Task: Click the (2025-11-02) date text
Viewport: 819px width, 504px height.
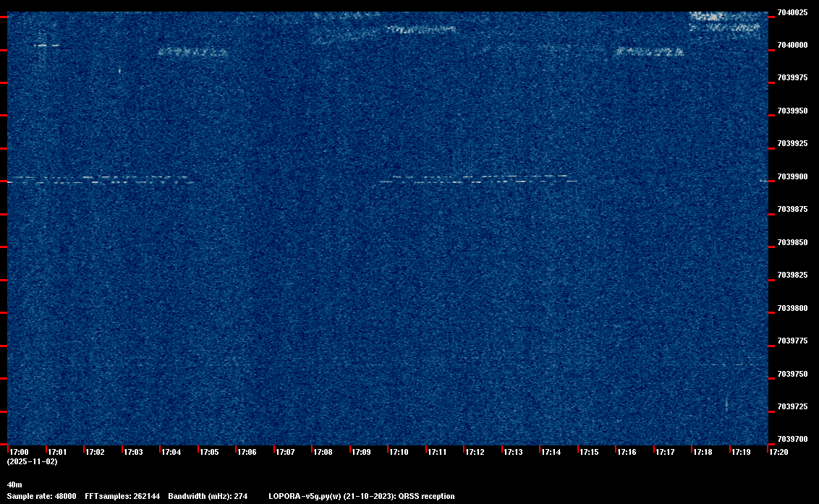Action: [x=33, y=461]
